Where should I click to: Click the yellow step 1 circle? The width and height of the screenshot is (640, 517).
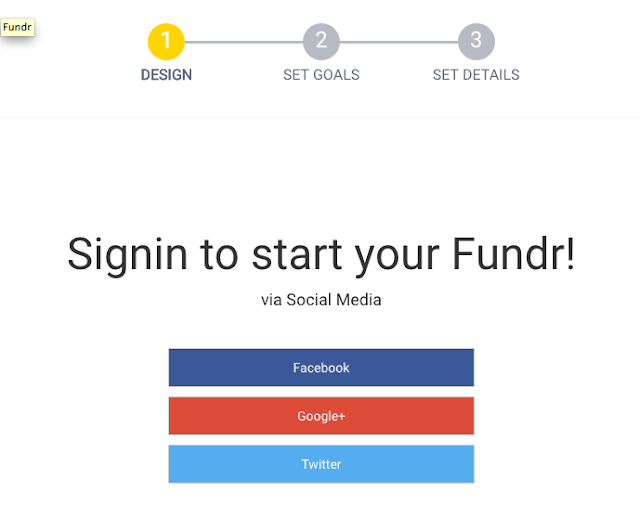166,41
